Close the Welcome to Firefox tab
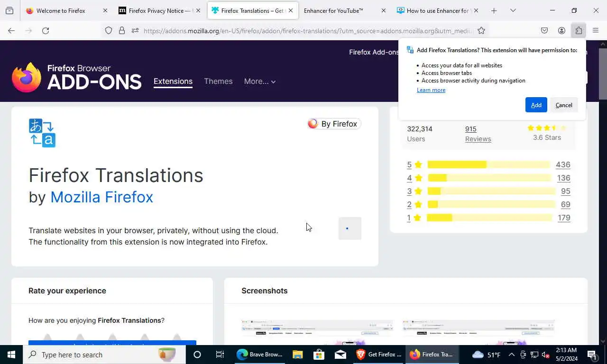This screenshot has width=607, height=364. pos(105,10)
